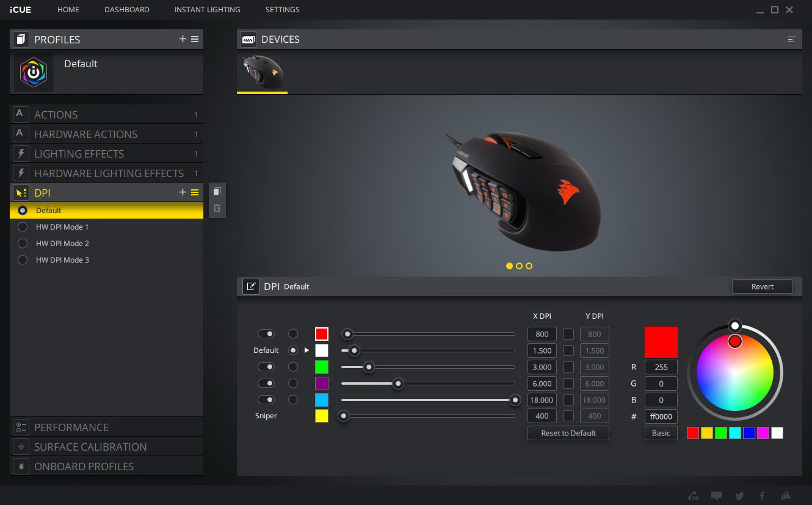Open the yellow DPI section menu icon
Screen dimensions: 812x505
195,192
